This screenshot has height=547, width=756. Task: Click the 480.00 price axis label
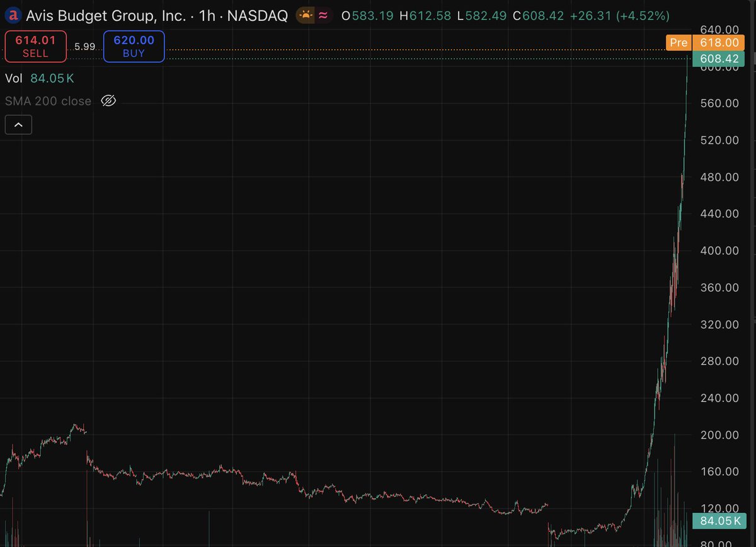pos(719,176)
